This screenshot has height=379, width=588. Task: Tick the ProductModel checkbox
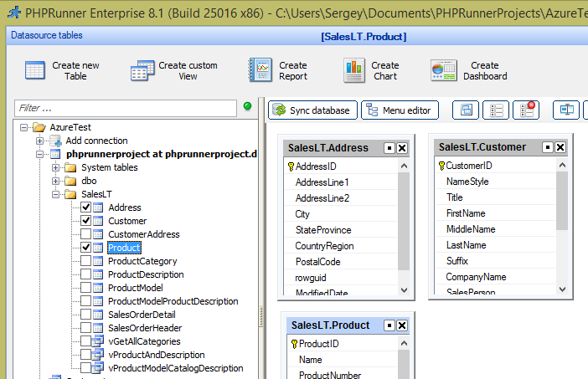pyautogui.click(x=86, y=288)
